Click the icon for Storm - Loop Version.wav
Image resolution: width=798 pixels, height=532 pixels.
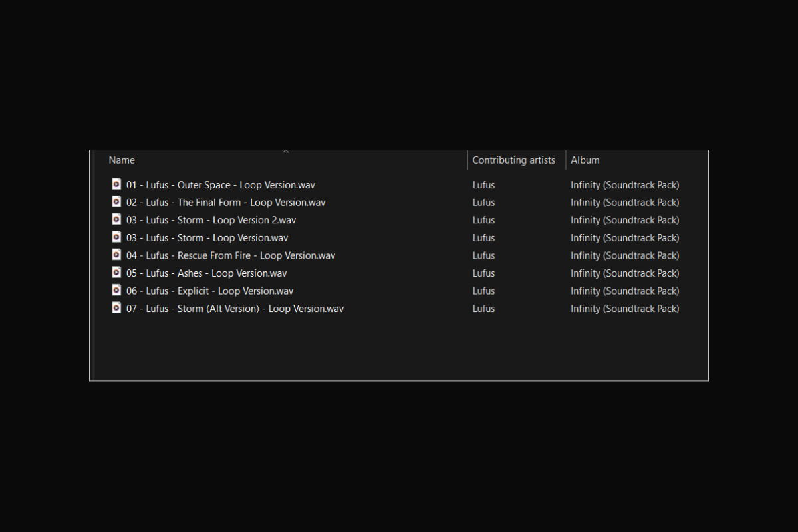116,237
